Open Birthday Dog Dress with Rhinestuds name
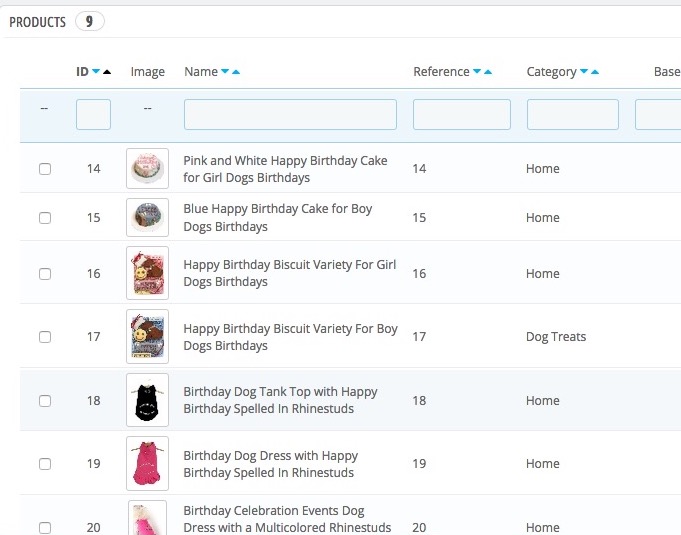 click(x=271, y=464)
